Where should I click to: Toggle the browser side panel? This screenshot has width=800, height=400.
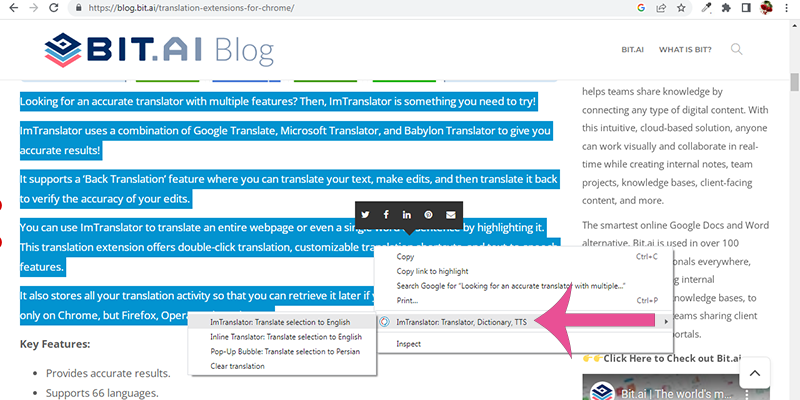coord(743,7)
